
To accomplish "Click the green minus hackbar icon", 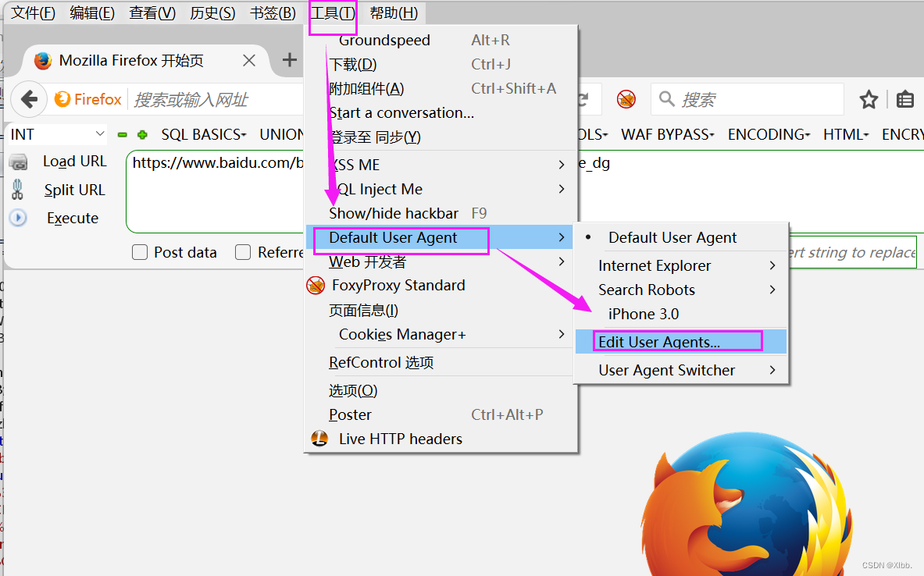I will tap(122, 135).
